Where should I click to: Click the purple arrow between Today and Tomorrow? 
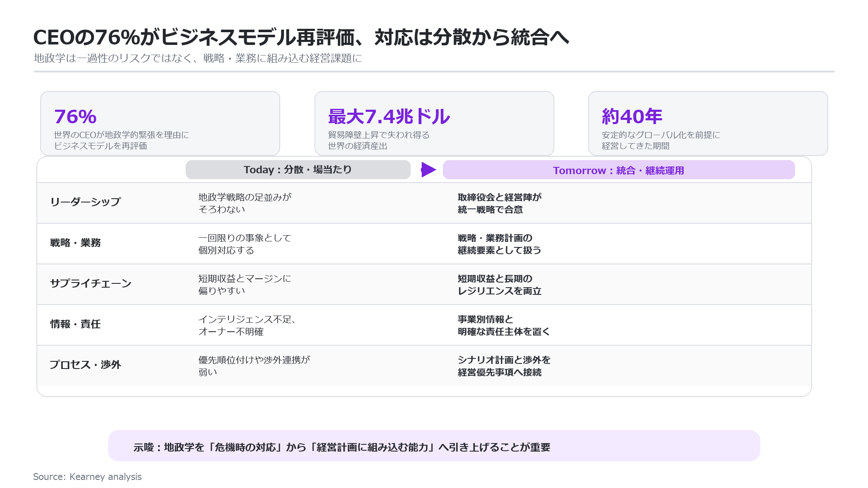pos(428,170)
